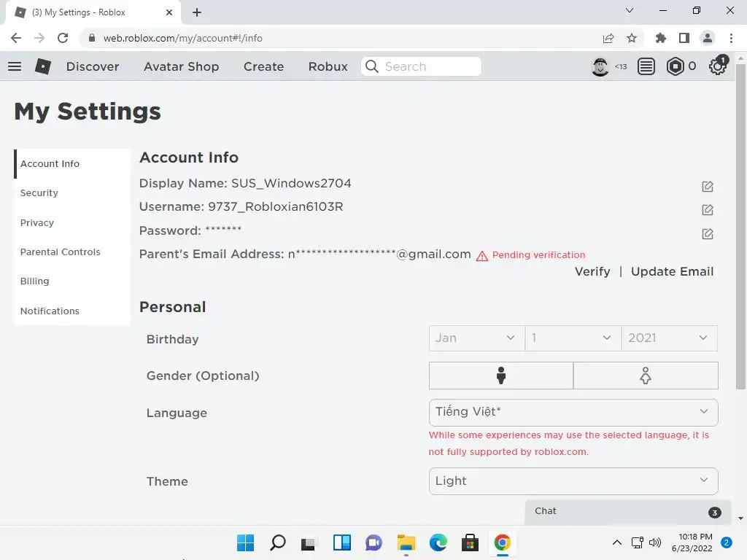Select female gender option
The width and height of the screenshot is (747, 560).
pyautogui.click(x=646, y=376)
